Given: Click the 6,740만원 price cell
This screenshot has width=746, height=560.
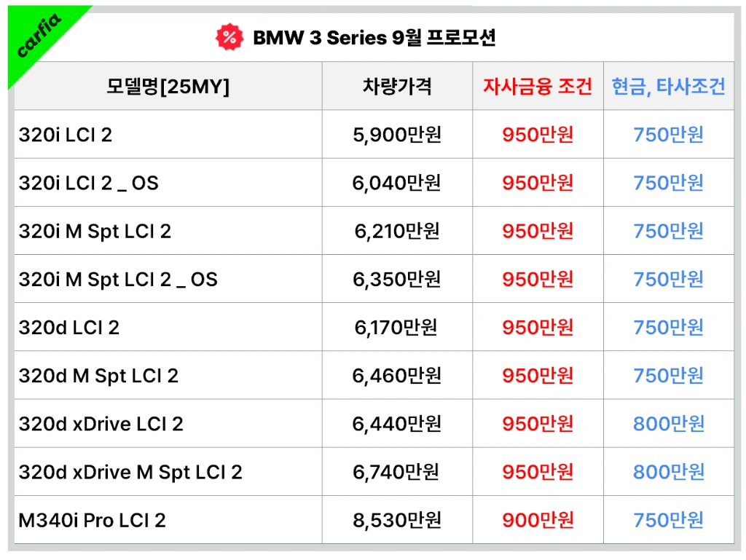Looking at the screenshot, I should 397,472.
